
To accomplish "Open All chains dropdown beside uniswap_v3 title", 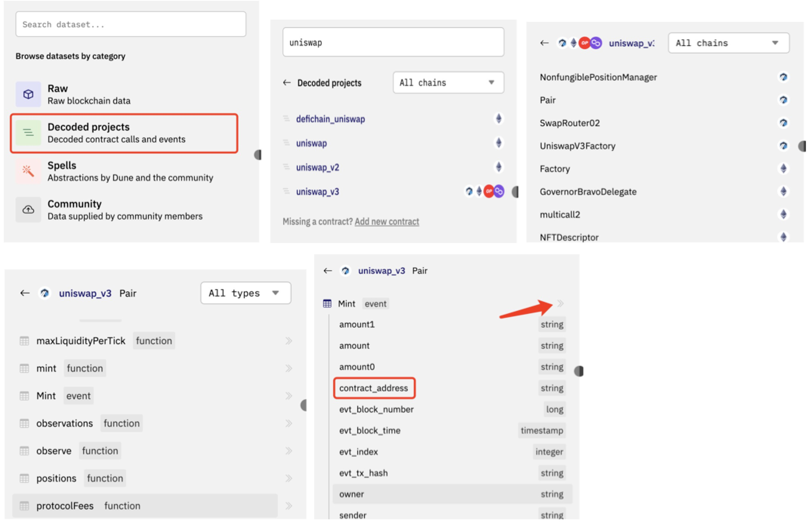I will [x=728, y=43].
